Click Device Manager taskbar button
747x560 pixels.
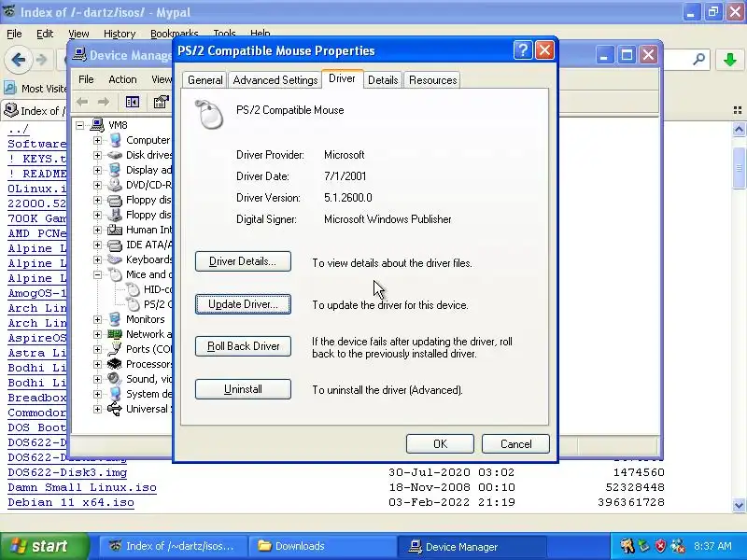[472, 546]
